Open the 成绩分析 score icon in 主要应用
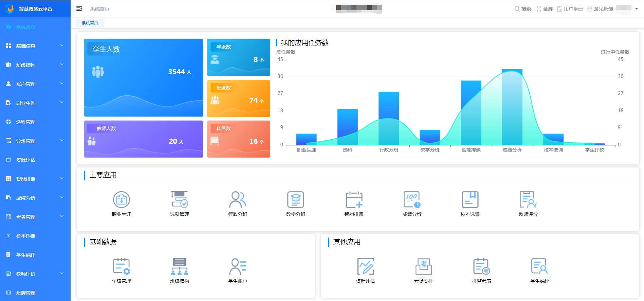The width and height of the screenshot is (644, 301). 412,200
